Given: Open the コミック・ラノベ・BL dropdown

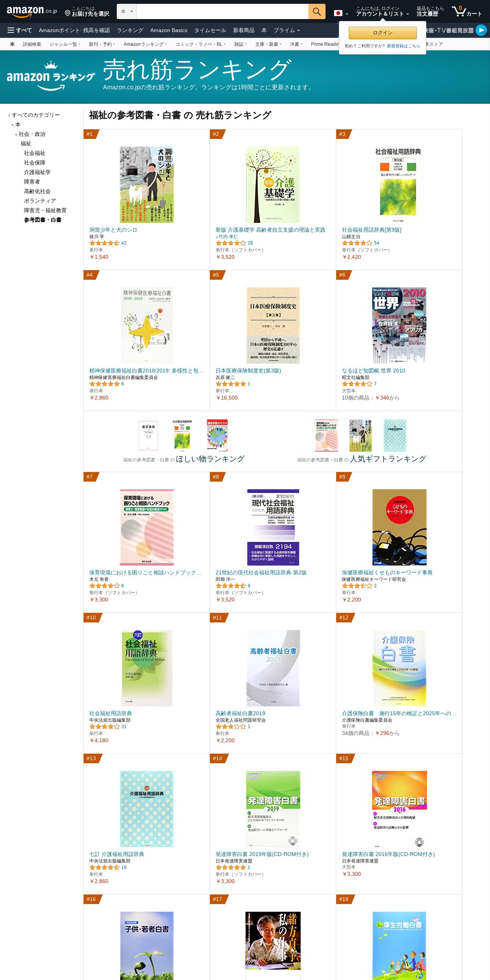Looking at the screenshot, I should click(x=201, y=44).
